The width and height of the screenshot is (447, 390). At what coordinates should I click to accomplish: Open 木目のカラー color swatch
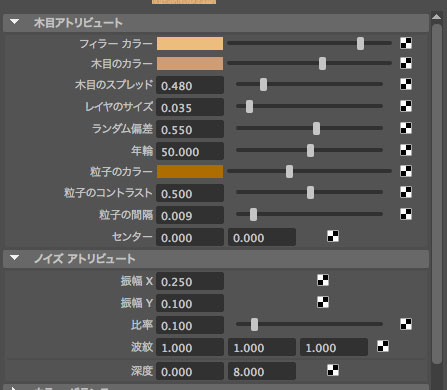[x=190, y=63]
